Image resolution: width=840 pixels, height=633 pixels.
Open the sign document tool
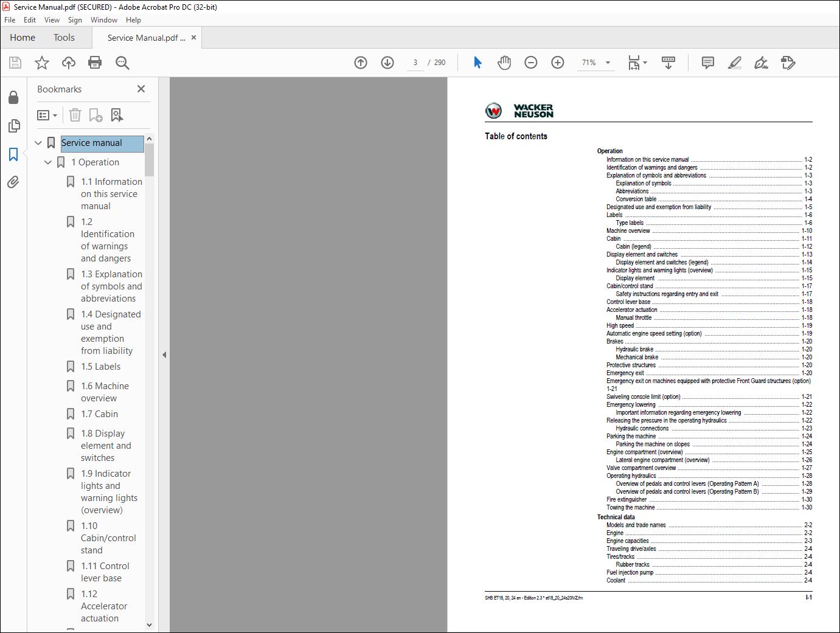point(761,63)
